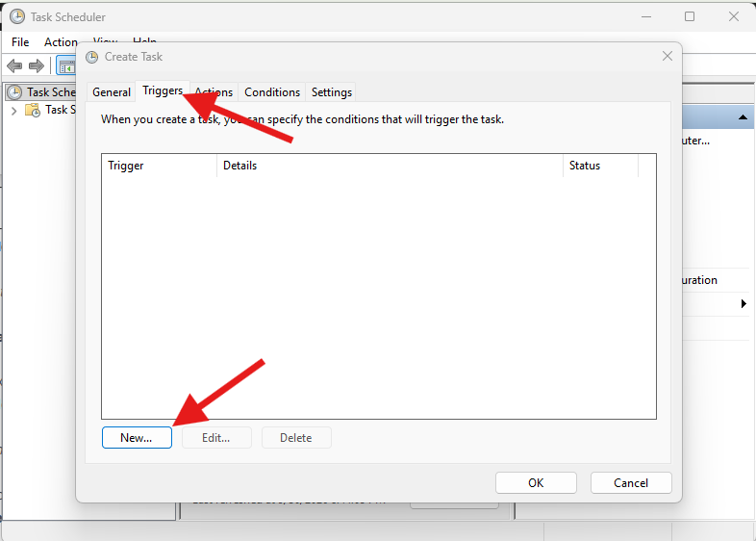Select the Triggers tab

tap(163, 90)
